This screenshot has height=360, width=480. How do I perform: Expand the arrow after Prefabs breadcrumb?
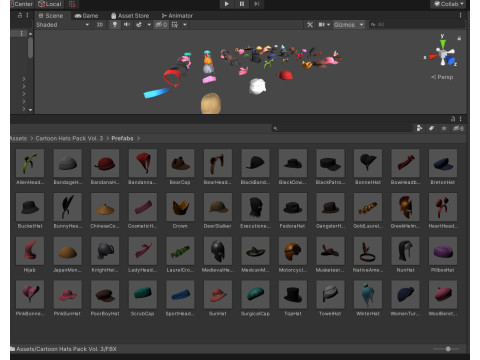(138, 138)
